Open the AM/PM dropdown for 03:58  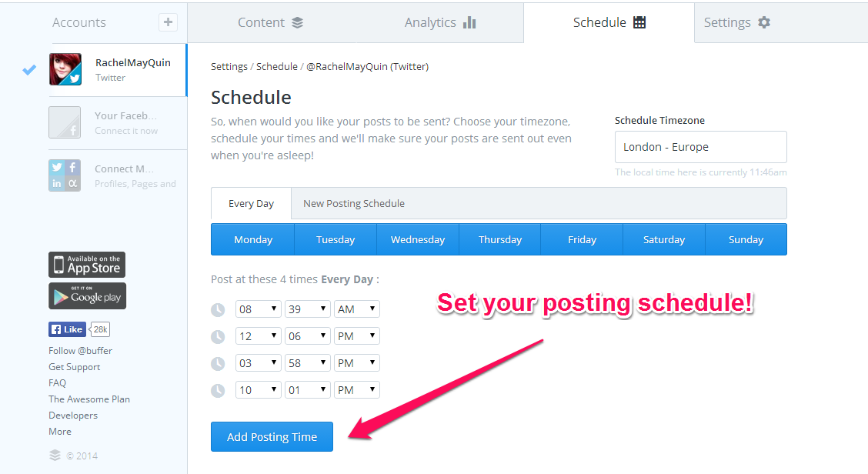(x=357, y=363)
